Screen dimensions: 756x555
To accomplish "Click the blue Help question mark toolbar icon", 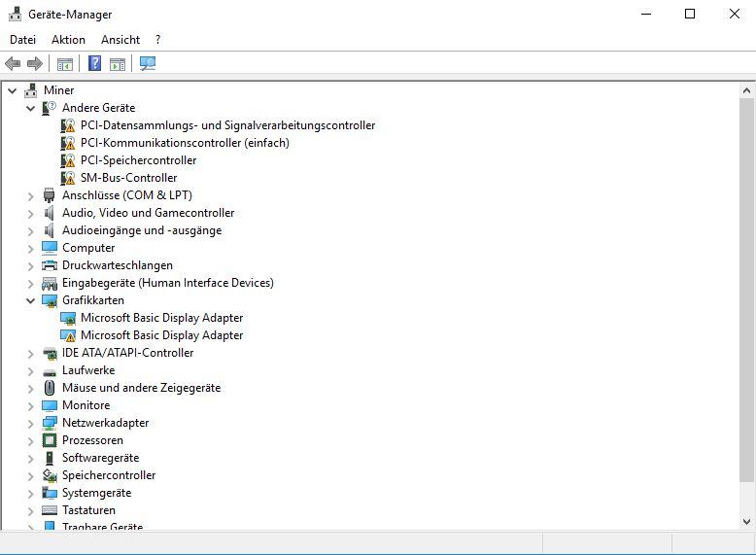I will click(x=94, y=63).
